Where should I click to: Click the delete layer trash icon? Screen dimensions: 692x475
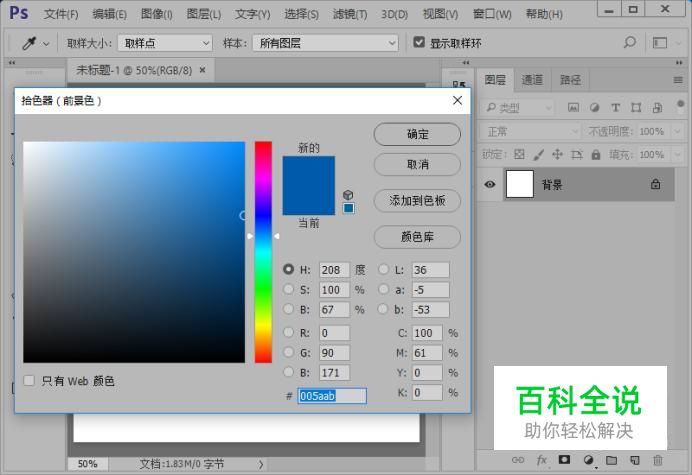point(658,460)
